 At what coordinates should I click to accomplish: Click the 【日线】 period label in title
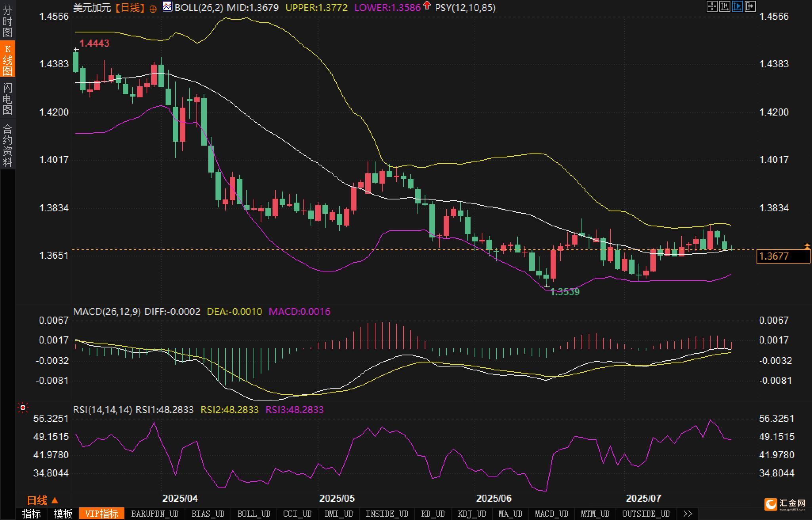(x=130, y=8)
